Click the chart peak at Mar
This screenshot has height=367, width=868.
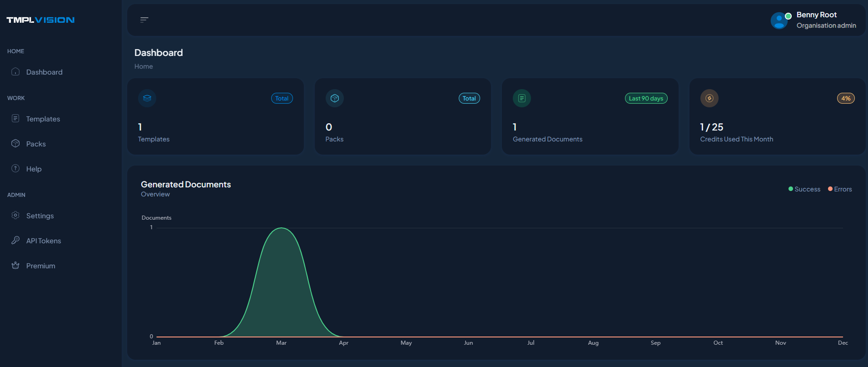(282, 228)
